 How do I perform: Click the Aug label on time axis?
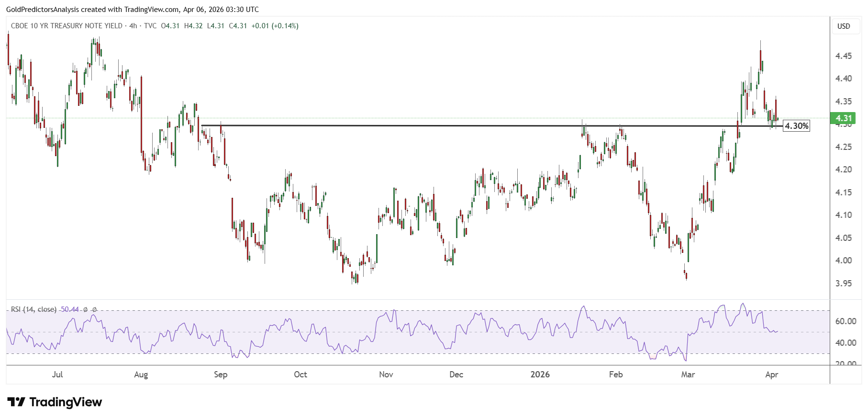tap(141, 375)
